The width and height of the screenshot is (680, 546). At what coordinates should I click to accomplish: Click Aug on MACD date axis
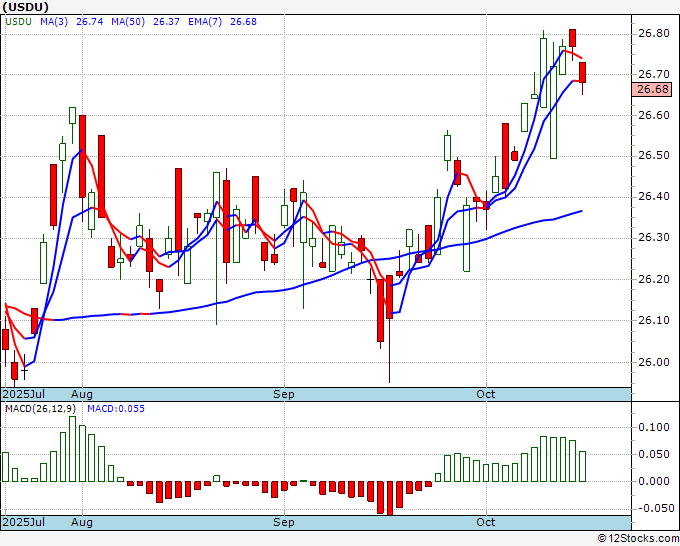82,522
